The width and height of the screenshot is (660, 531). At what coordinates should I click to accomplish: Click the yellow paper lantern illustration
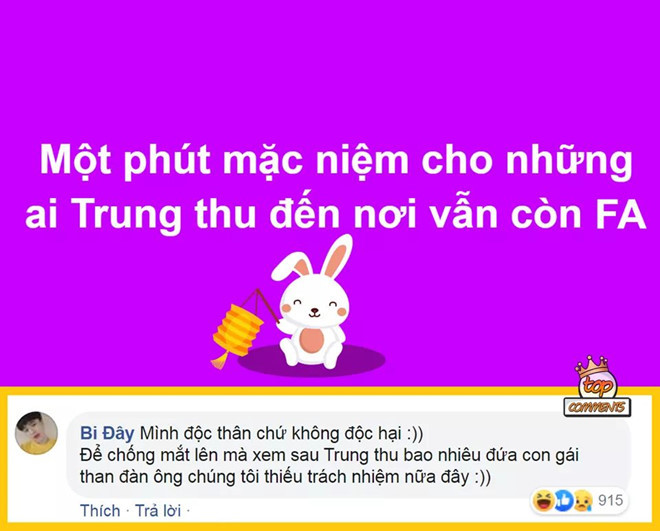(238, 329)
